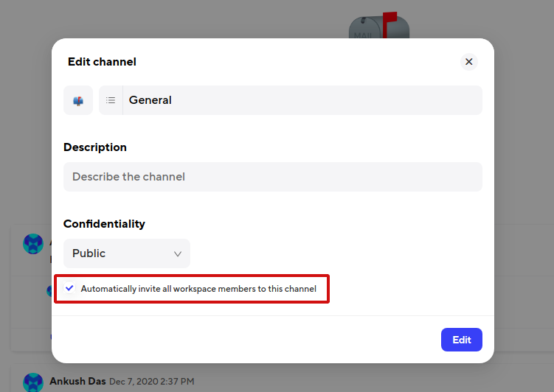Open the mailbox emoji picker button
554x392 pixels.
click(78, 100)
